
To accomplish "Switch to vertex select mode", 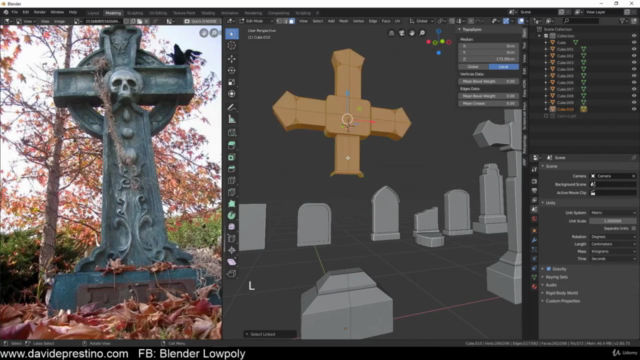I will (279, 21).
